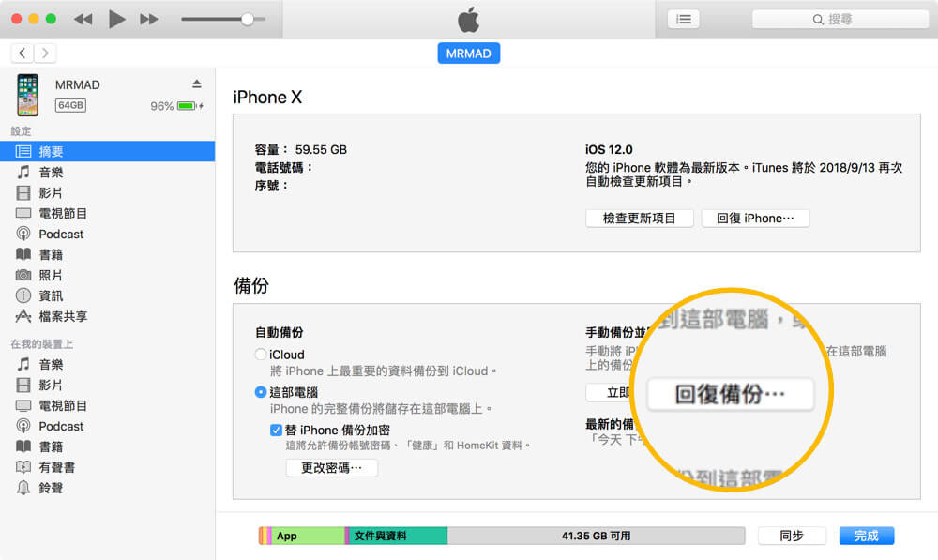Screen dimensions: 938x560
Task: Click the rewind playback button
Action: tap(83, 19)
